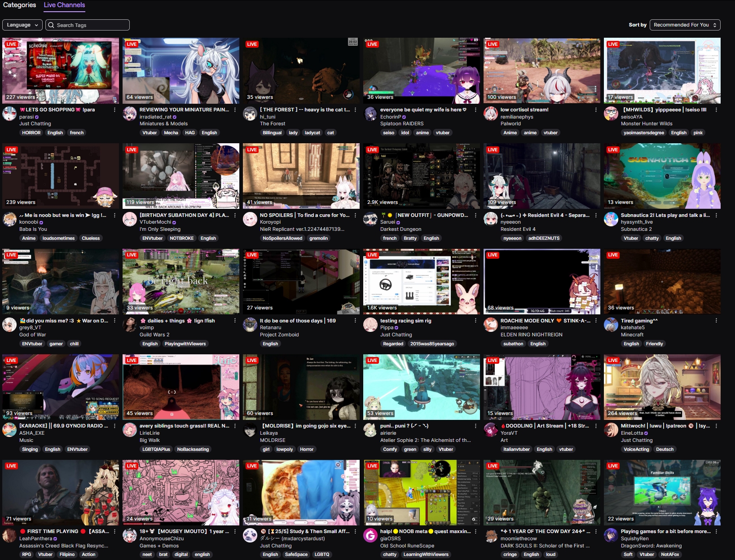Click LirieLirie's profile avatar
Image resolution: width=735 pixels, height=560 pixels.
click(130, 430)
